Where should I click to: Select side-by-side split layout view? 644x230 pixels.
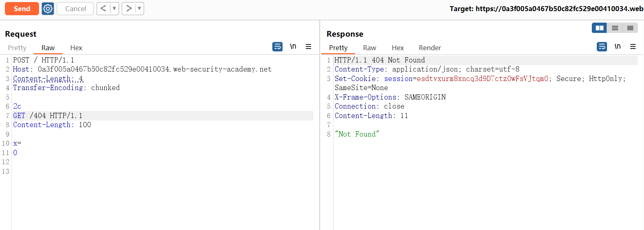click(600, 28)
